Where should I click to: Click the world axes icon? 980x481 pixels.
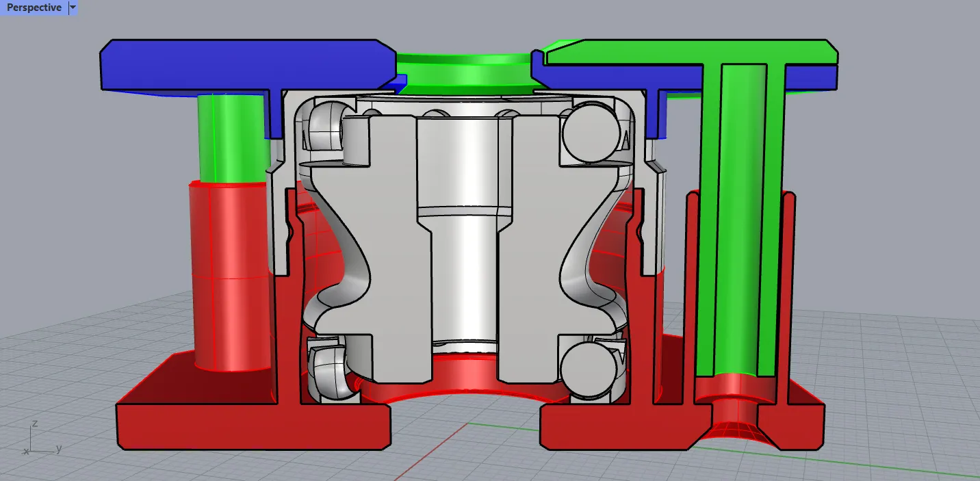click(42, 438)
